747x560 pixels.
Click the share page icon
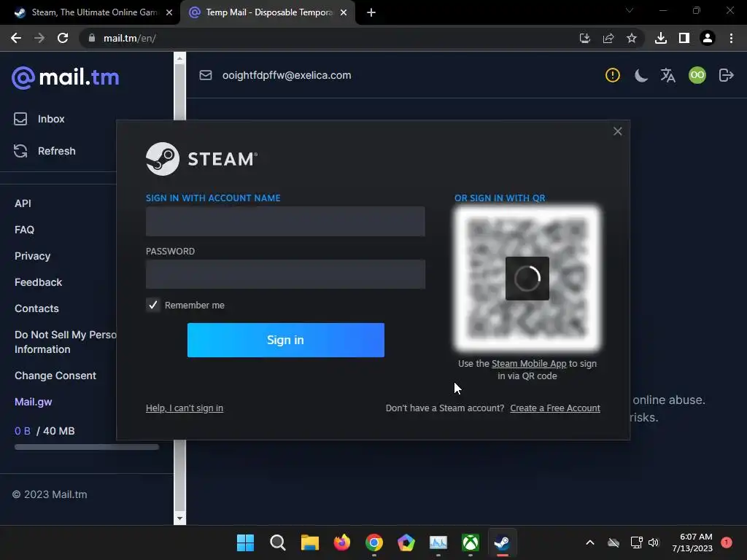click(608, 38)
